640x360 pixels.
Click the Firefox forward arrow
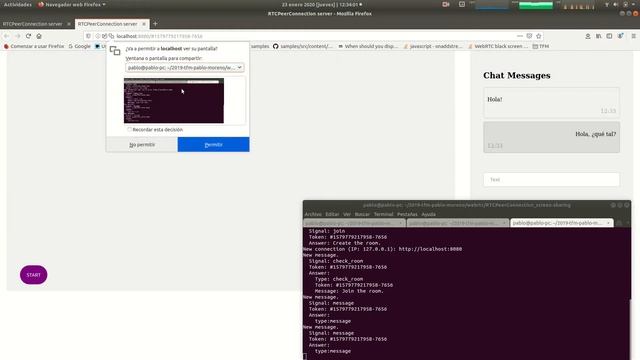18,36
